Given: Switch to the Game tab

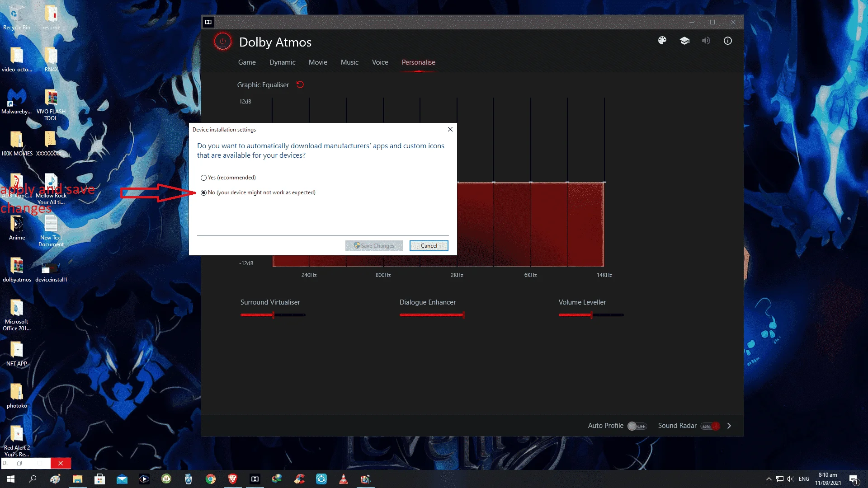Looking at the screenshot, I should tap(247, 62).
